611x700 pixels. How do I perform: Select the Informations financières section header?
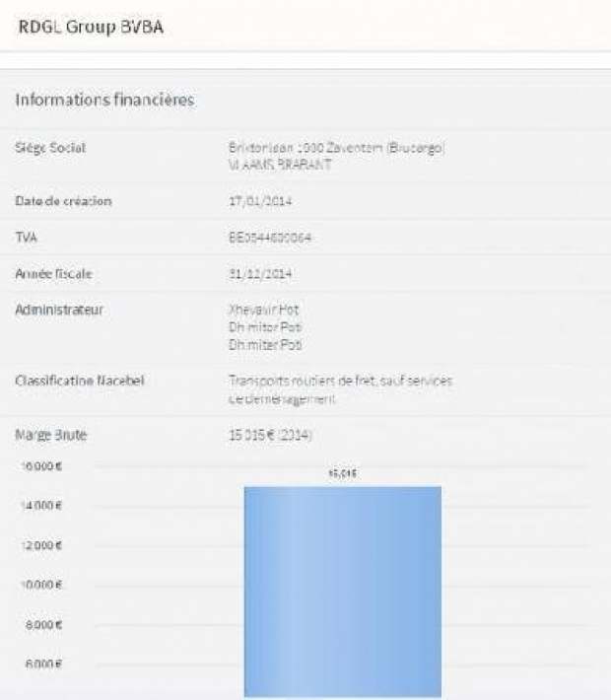pos(103,100)
